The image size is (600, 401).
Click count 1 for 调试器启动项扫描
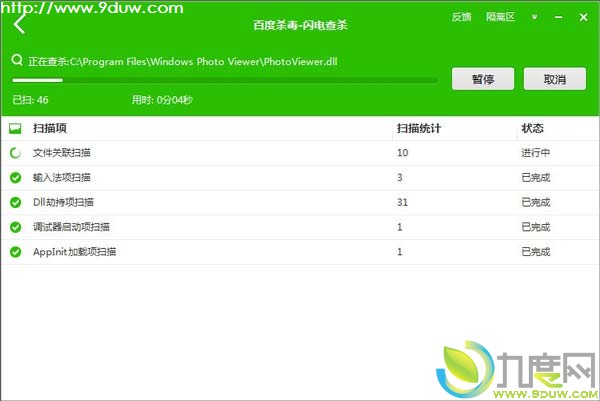pos(400,227)
